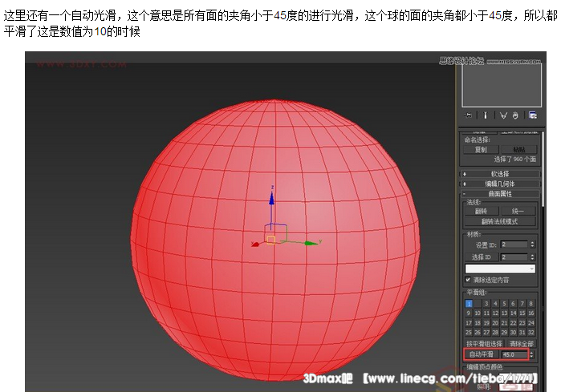Click 按平滑组选择 button
Image resolution: width=561 pixels, height=392 pixels.
485,344
